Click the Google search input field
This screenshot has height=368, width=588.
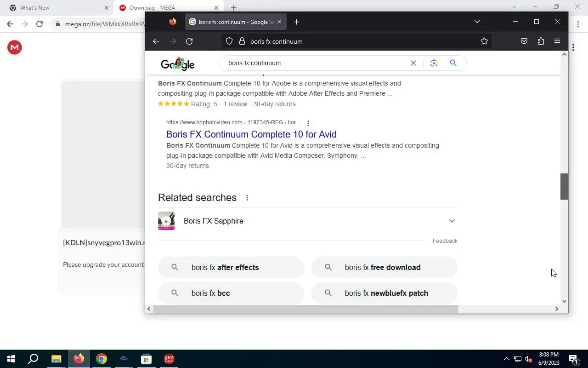(x=317, y=63)
